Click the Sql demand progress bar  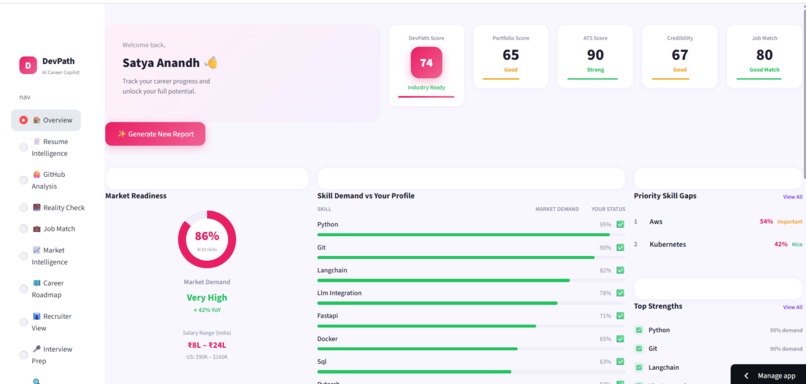click(471, 371)
